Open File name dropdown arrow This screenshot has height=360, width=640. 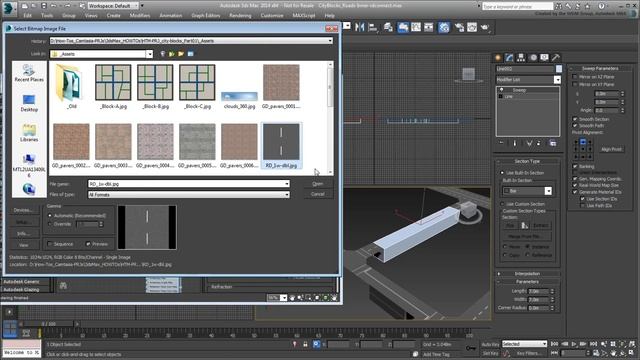pos(287,184)
